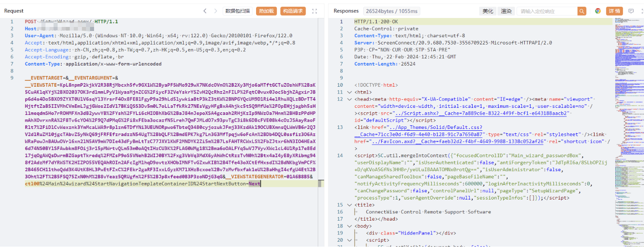Click the orange search magnifier button
Viewport: 644px width, 248px height.
pos(582,11)
